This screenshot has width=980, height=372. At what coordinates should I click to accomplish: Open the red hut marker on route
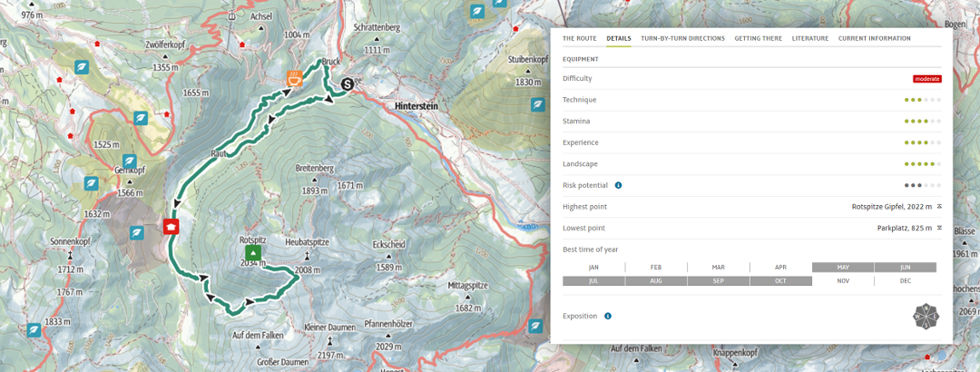(x=170, y=226)
